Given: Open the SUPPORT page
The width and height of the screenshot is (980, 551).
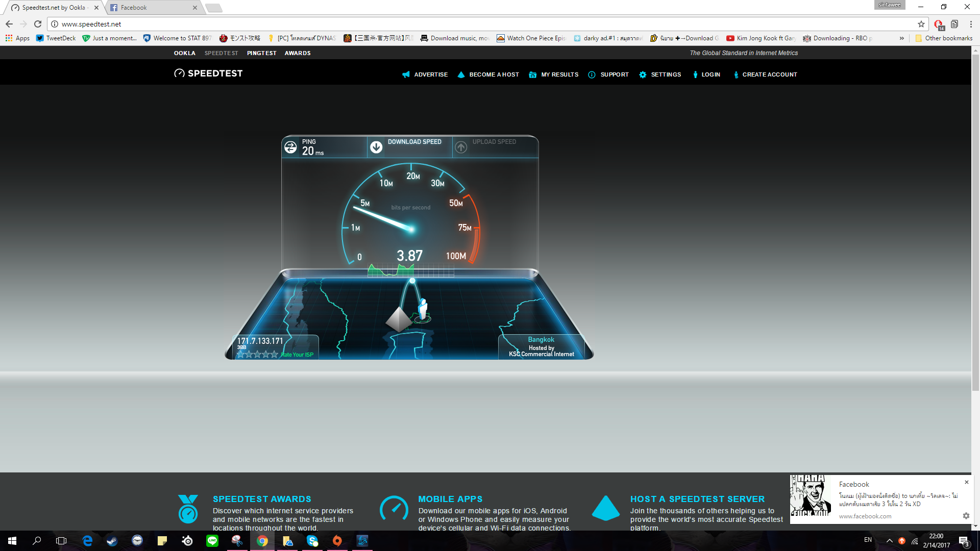Looking at the screenshot, I should coord(608,74).
